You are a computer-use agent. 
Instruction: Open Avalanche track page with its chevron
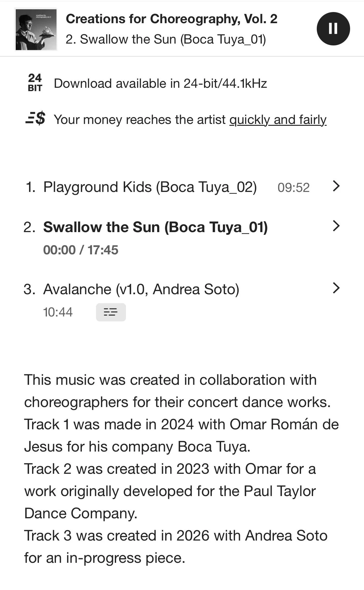pyautogui.click(x=336, y=288)
